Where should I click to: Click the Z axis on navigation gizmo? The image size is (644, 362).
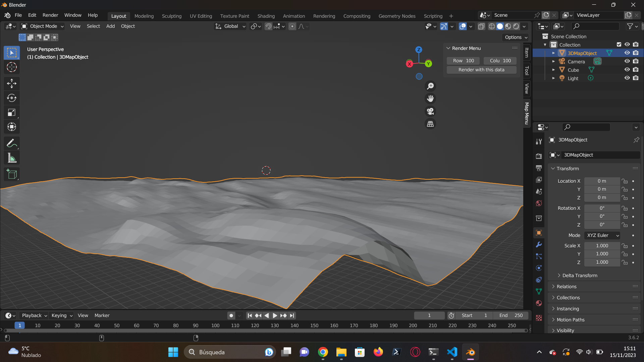click(x=419, y=50)
